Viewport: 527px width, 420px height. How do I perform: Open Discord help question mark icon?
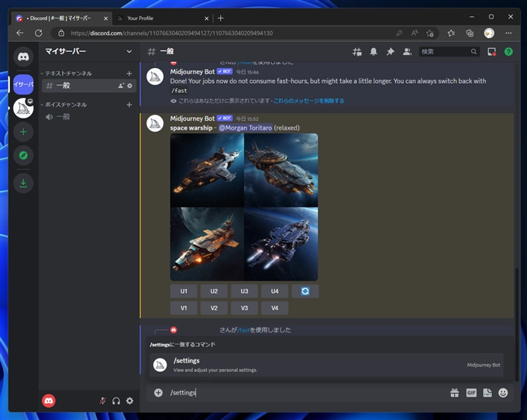point(508,51)
